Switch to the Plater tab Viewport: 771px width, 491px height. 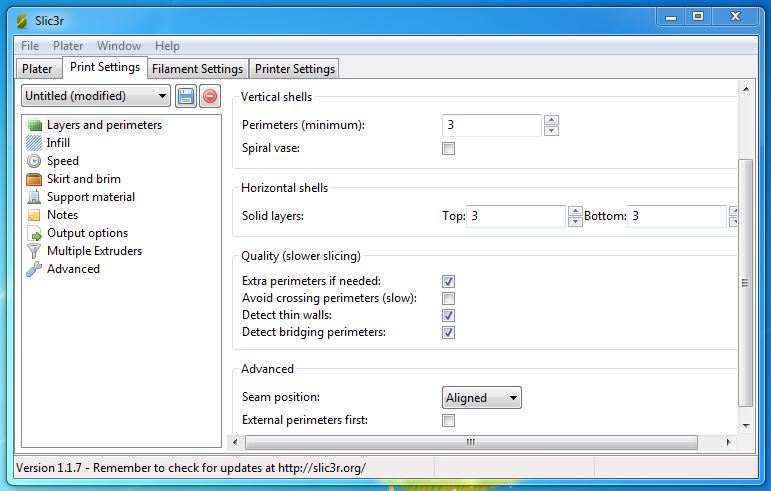(37, 69)
